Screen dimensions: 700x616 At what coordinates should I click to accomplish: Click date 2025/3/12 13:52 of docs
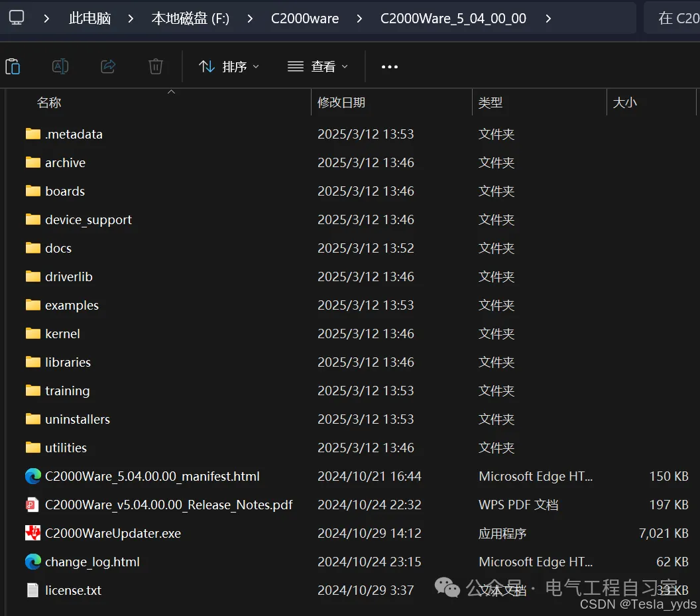click(366, 248)
